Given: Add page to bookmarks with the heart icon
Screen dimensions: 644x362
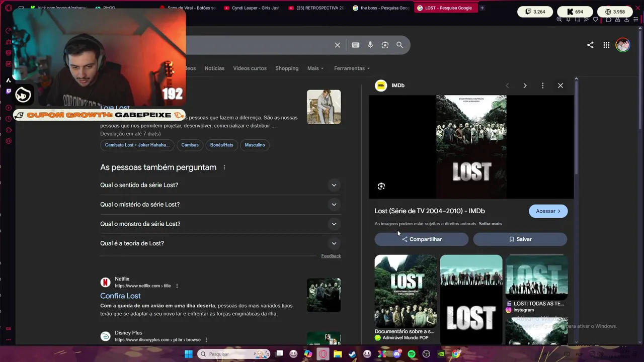Looking at the screenshot, I should tap(596, 20).
